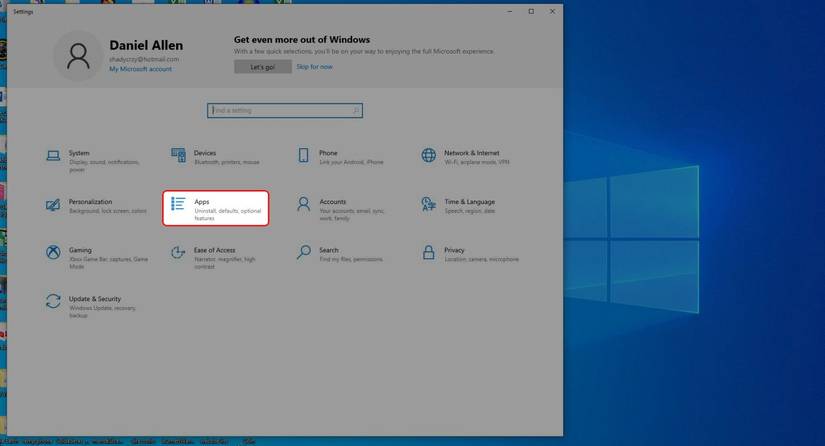This screenshot has height=446, width=825.
Task: Click the Daniel Allen profile avatar
Action: click(78, 56)
